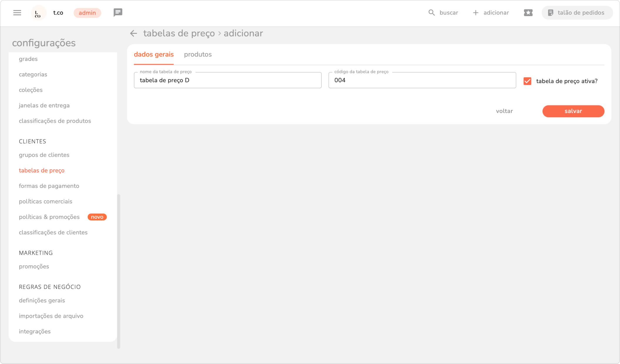The image size is (620, 364).
Task: Focus the nome da tabela de preço field
Action: click(228, 80)
